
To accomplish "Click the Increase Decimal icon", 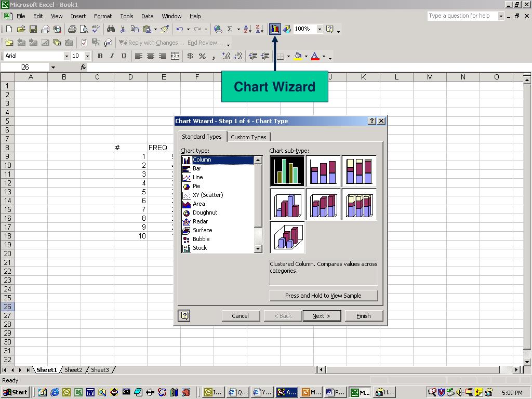I will (x=226, y=56).
